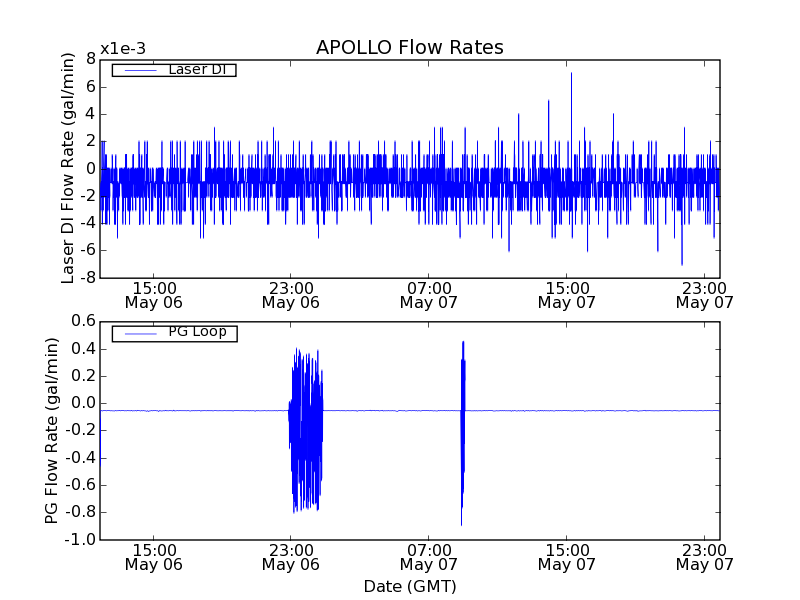Click the blue line sample in PG Loop legend

point(139,333)
